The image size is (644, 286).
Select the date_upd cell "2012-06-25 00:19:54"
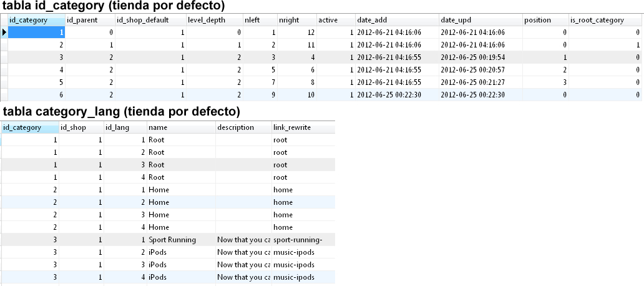point(480,57)
